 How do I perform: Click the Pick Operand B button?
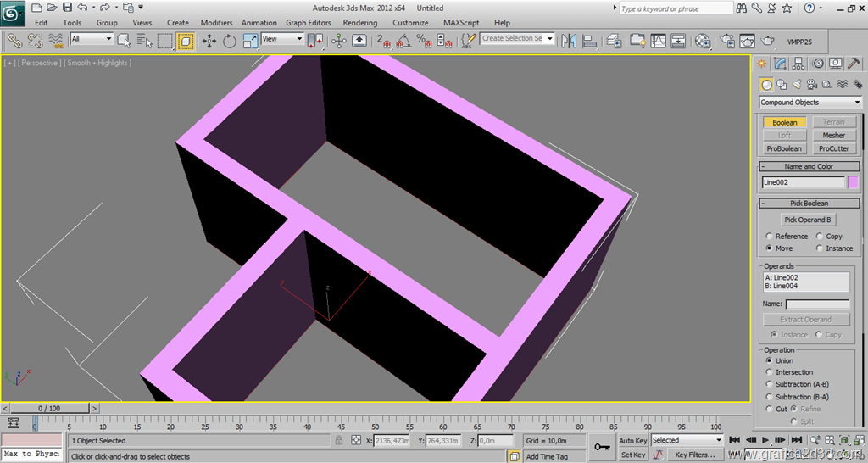point(807,220)
